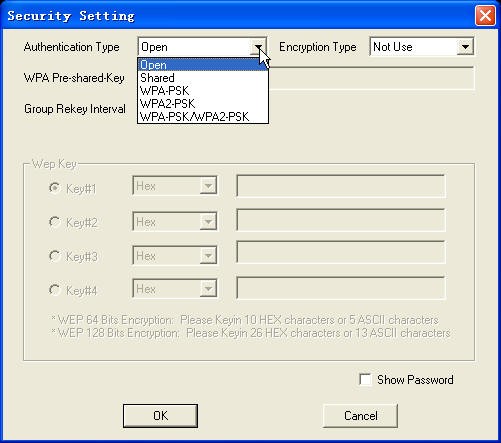Image resolution: width=501 pixels, height=443 pixels.
Task: Expand Key#1 Hex format dropdown
Action: (208, 186)
